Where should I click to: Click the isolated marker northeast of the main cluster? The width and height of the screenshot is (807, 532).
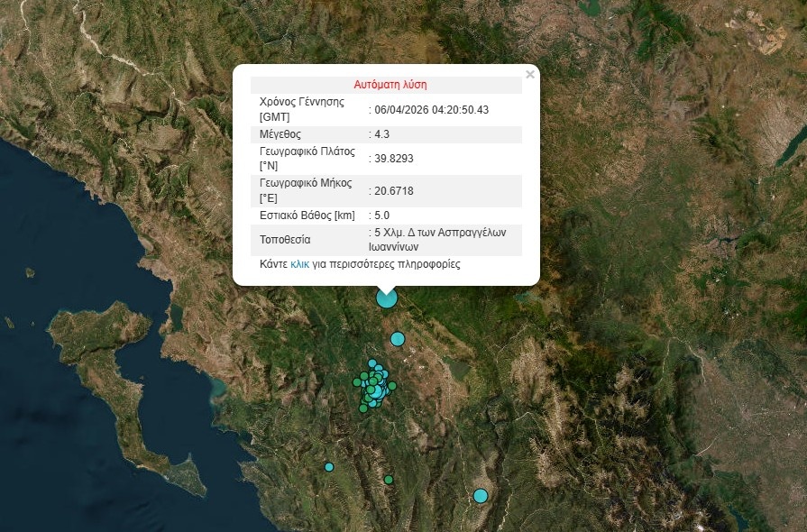coord(396,339)
